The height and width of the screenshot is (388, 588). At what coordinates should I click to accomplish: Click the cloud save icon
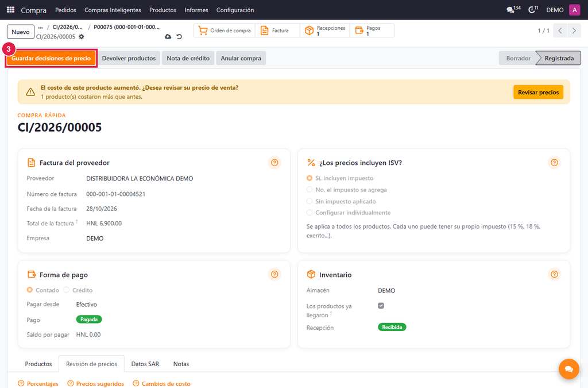tap(168, 36)
